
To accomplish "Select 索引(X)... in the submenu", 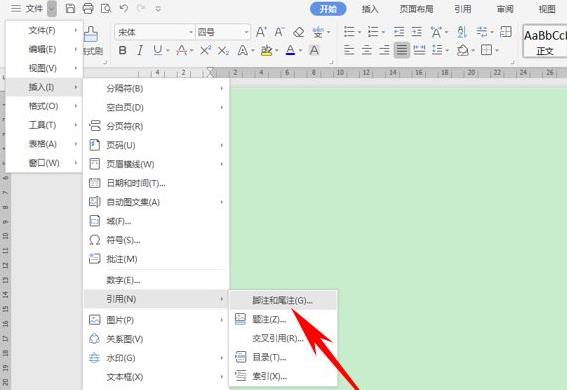I will (x=283, y=376).
